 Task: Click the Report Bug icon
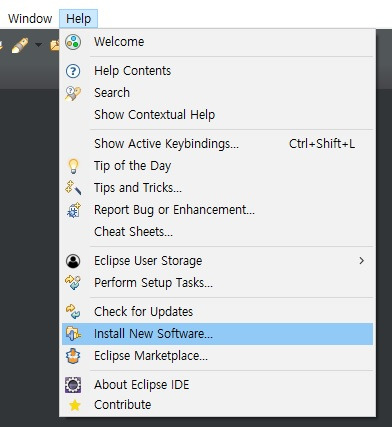point(73,210)
